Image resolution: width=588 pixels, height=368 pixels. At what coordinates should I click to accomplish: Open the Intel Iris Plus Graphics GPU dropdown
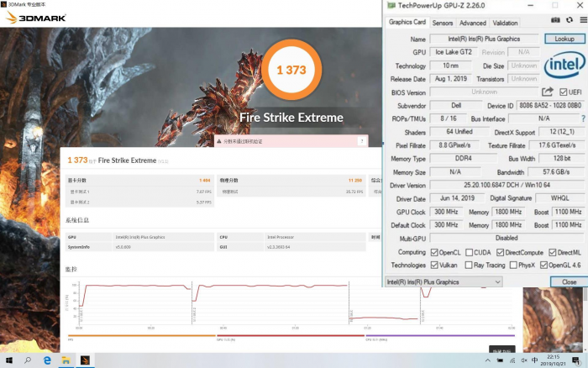click(444, 281)
